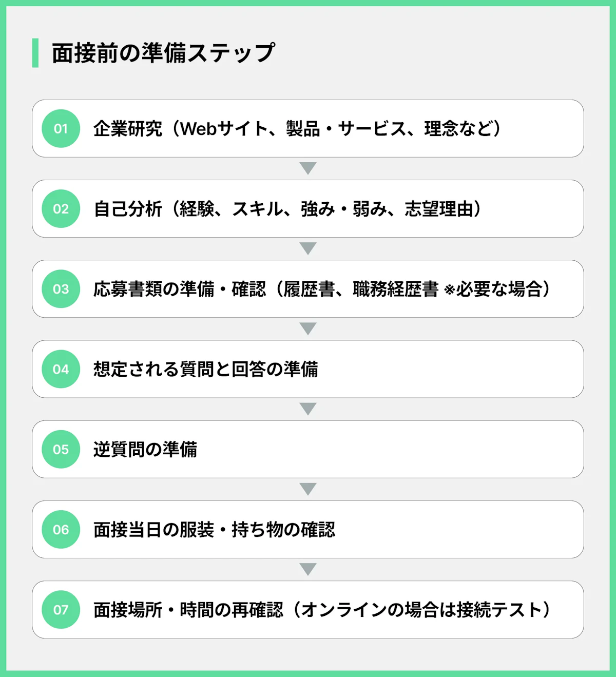Viewport: 616px width, 677px height.
Task: Click the 面接当日の服装・持ち物の確認 text
Action: click(214, 529)
